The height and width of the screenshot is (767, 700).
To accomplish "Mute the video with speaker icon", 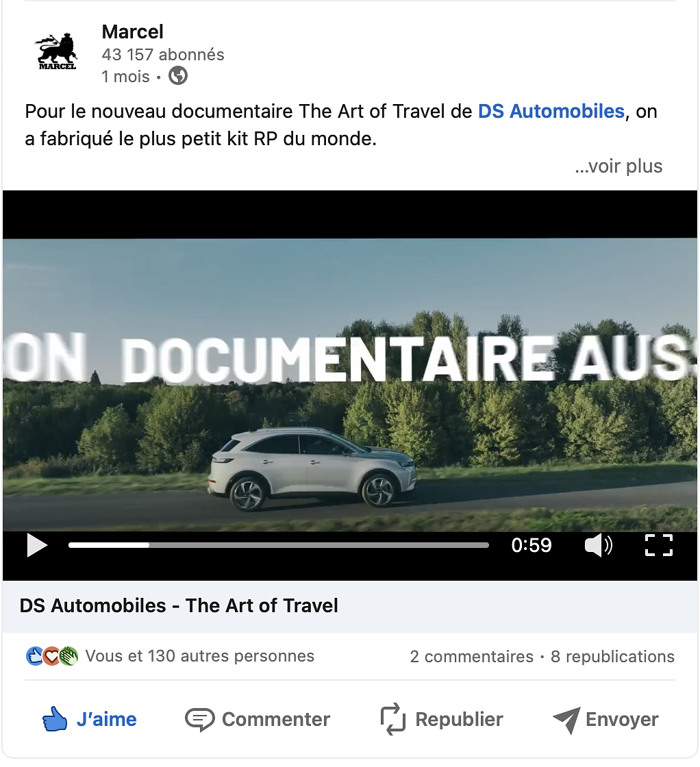I will point(598,545).
